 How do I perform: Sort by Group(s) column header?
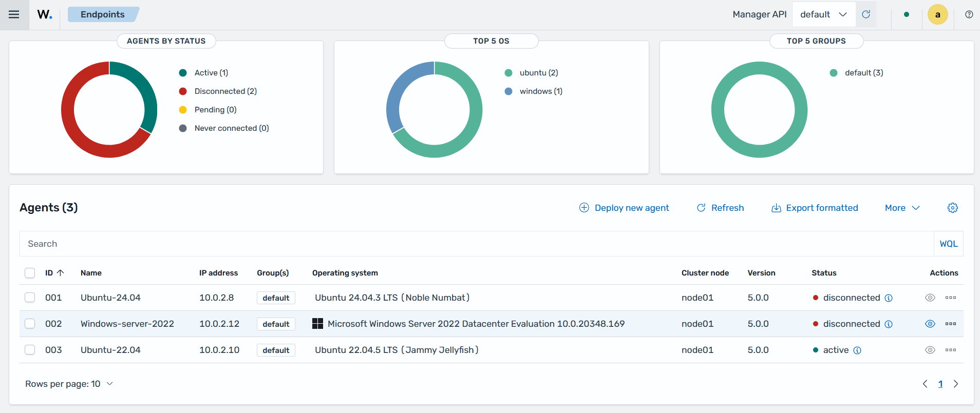273,273
